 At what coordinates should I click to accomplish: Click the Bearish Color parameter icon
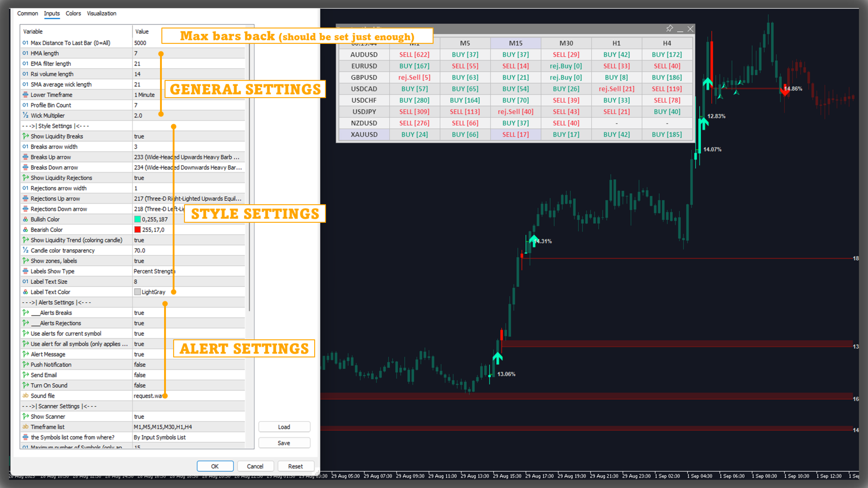tap(25, 230)
